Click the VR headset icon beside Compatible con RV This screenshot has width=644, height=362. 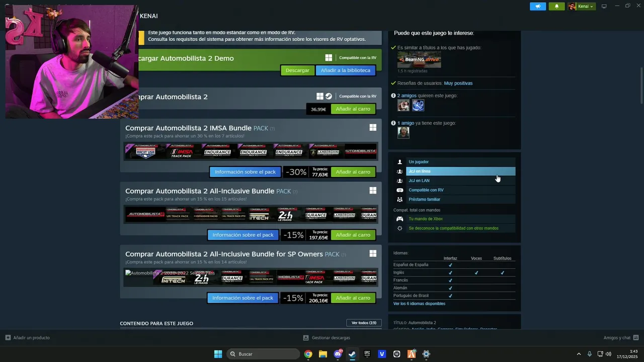[x=400, y=190]
